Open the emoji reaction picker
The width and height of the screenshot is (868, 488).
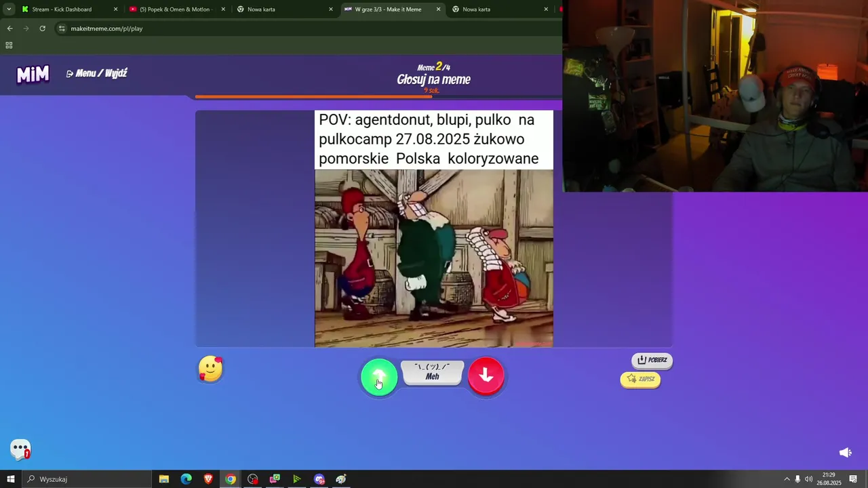pyautogui.click(x=210, y=369)
